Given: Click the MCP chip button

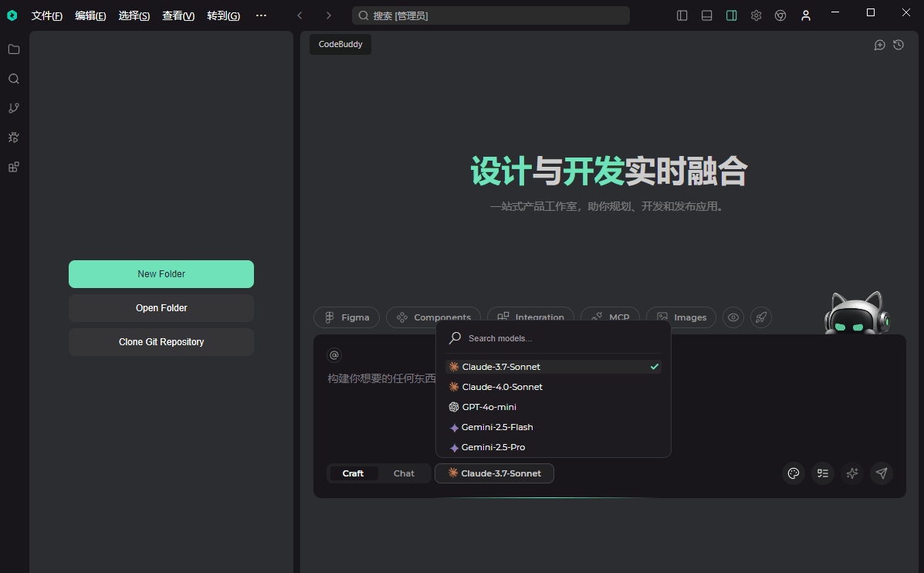Looking at the screenshot, I should 611,317.
